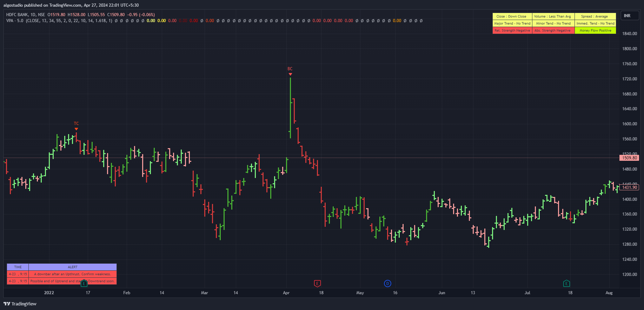The width and height of the screenshot is (644, 310).
Task: Click the 1840.00 price axis label
Action: (630, 34)
